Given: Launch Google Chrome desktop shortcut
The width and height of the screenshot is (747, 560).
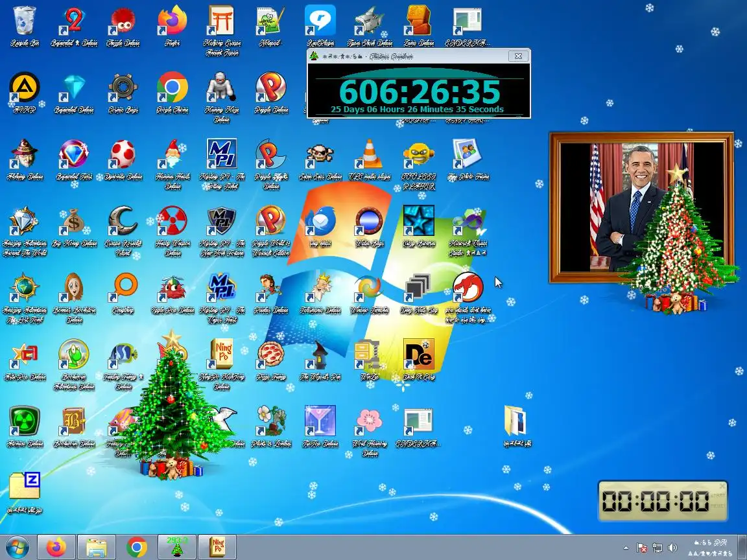Looking at the screenshot, I should pos(172,93).
